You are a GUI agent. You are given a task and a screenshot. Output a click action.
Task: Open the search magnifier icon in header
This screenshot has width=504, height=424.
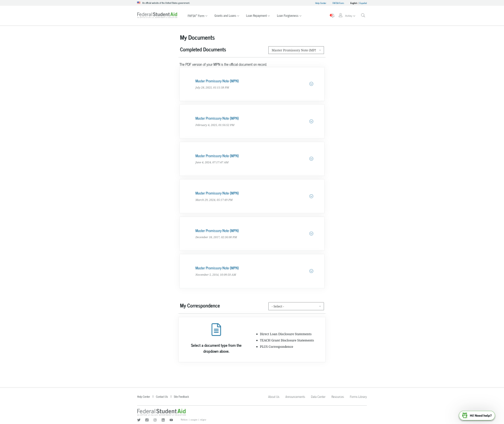363,15
